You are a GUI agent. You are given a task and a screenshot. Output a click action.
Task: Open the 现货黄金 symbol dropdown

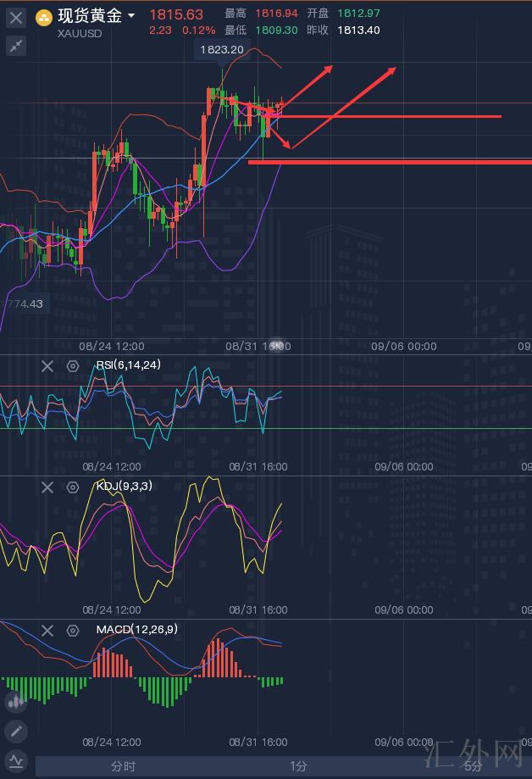point(130,16)
